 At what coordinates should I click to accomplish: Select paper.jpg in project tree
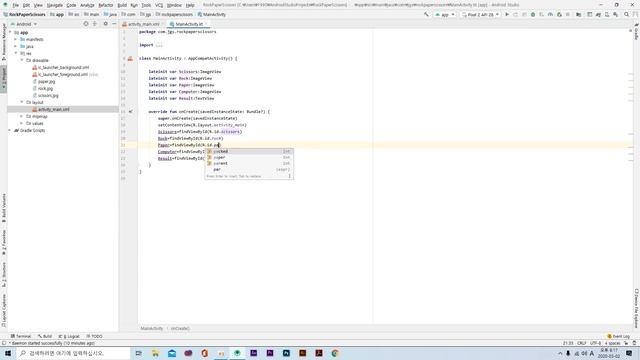click(x=46, y=82)
